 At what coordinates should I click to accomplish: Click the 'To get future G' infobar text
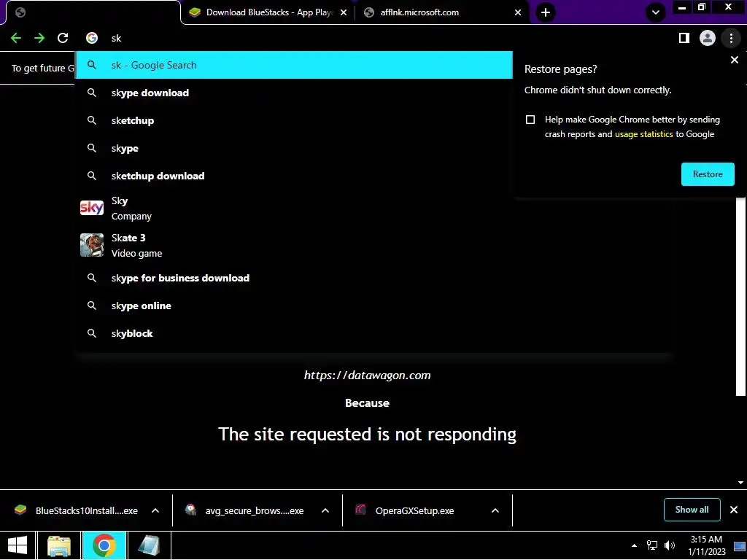[42, 68]
